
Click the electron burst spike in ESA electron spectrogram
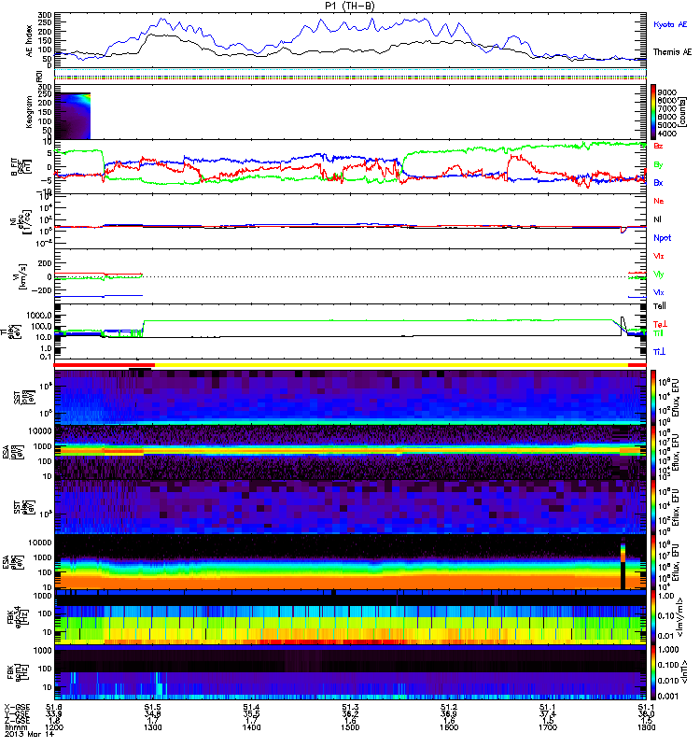pos(623,563)
